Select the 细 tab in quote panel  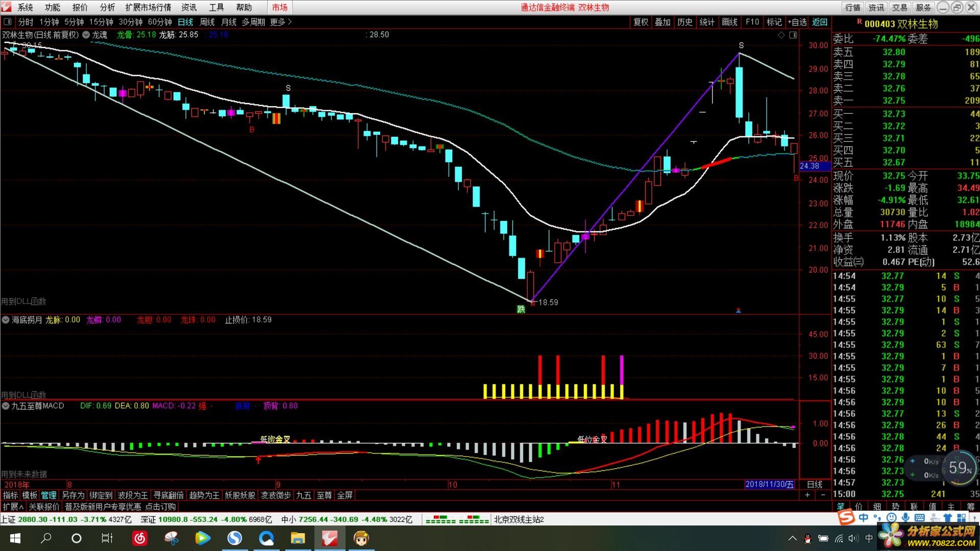[x=877, y=506]
